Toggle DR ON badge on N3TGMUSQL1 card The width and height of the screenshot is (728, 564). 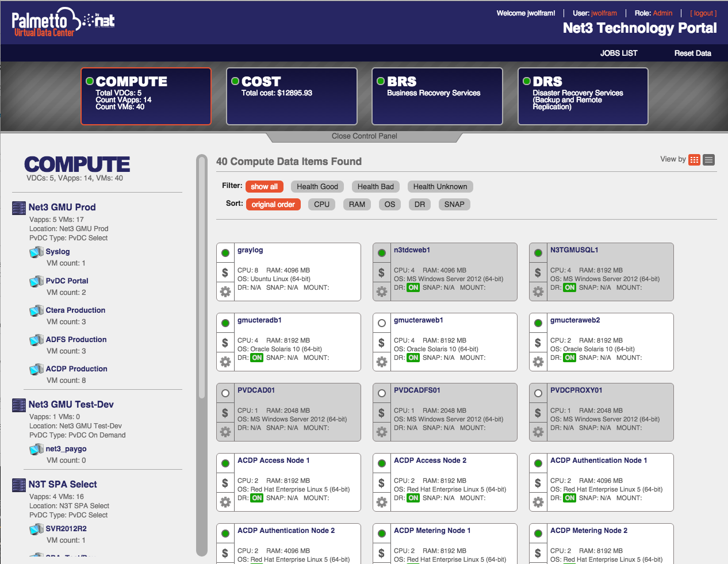click(x=570, y=287)
